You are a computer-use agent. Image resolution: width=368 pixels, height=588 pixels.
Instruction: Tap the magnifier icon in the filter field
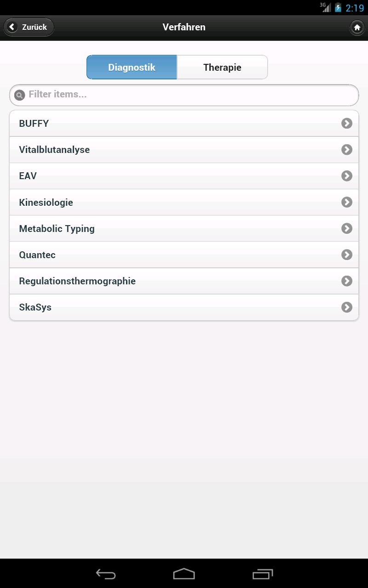[x=20, y=95]
